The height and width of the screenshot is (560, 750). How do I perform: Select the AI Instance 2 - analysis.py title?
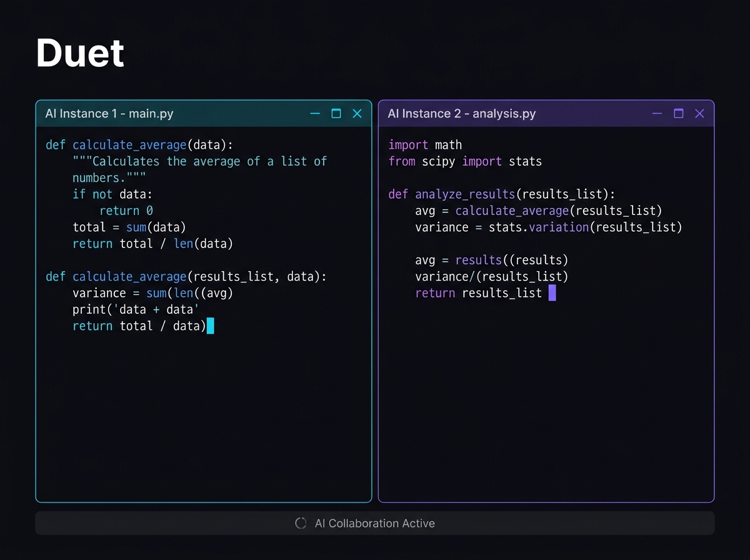click(x=461, y=113)
